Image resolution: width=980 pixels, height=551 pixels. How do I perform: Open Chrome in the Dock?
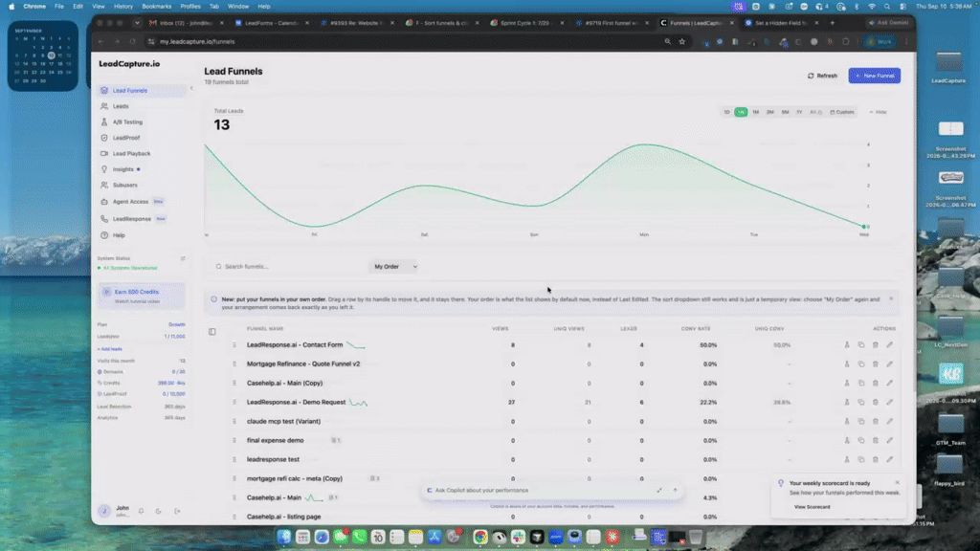pyautogui.click(x=480, y=537)
